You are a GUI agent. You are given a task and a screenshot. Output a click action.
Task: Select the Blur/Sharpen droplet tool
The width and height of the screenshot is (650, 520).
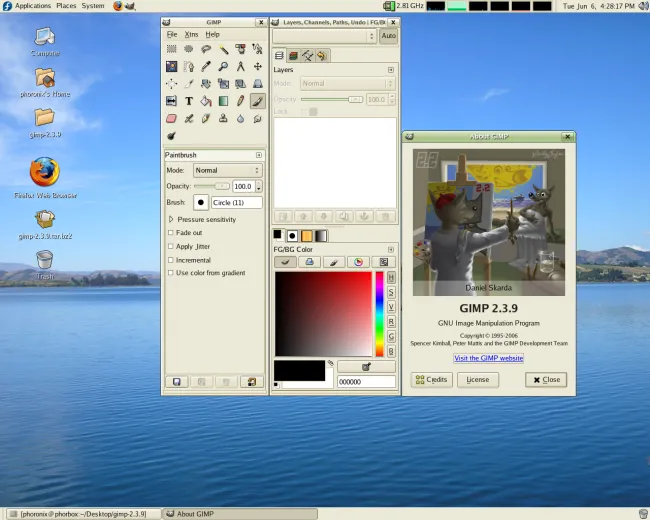coord(240,119)
